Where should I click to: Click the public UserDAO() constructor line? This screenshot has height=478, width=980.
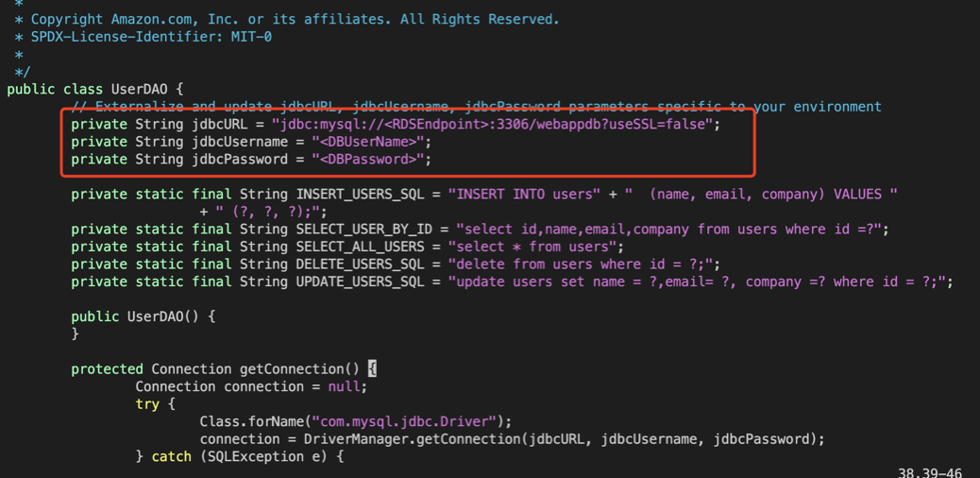click(x=143, y=316)
